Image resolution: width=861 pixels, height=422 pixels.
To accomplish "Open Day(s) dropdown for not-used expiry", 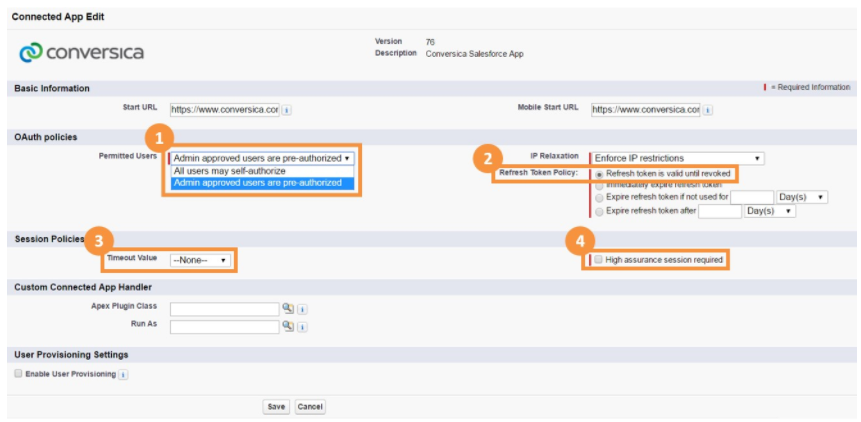I will click(x=802, y=197).
